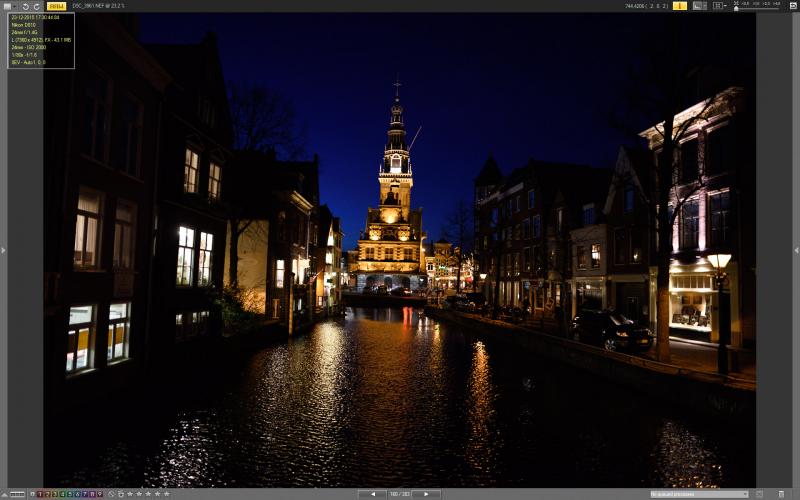Go to next image arrow button

click(426, 494)
